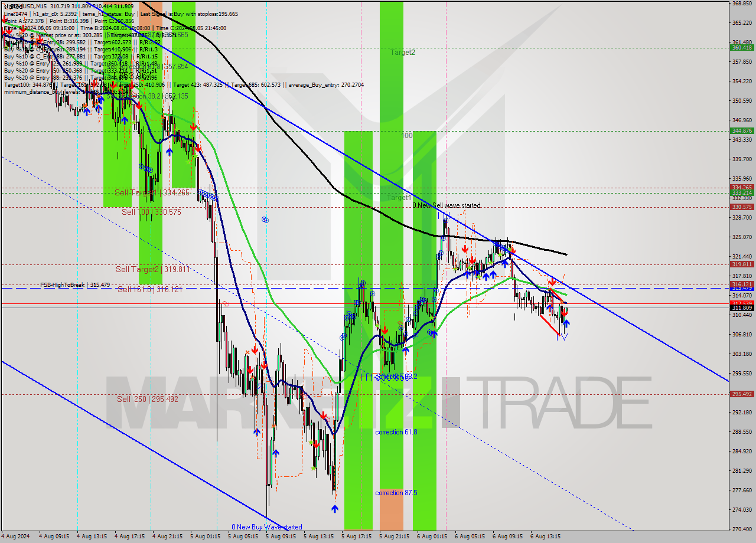Click the '5 Aug 09:15' time axis label

click(x=281, y=537)
